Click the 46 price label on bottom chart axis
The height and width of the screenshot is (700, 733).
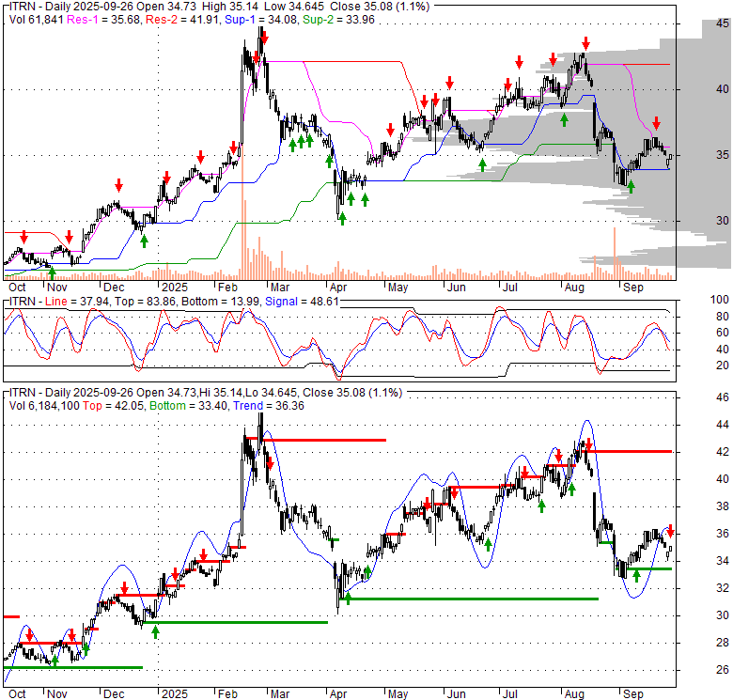coord(723,397)
